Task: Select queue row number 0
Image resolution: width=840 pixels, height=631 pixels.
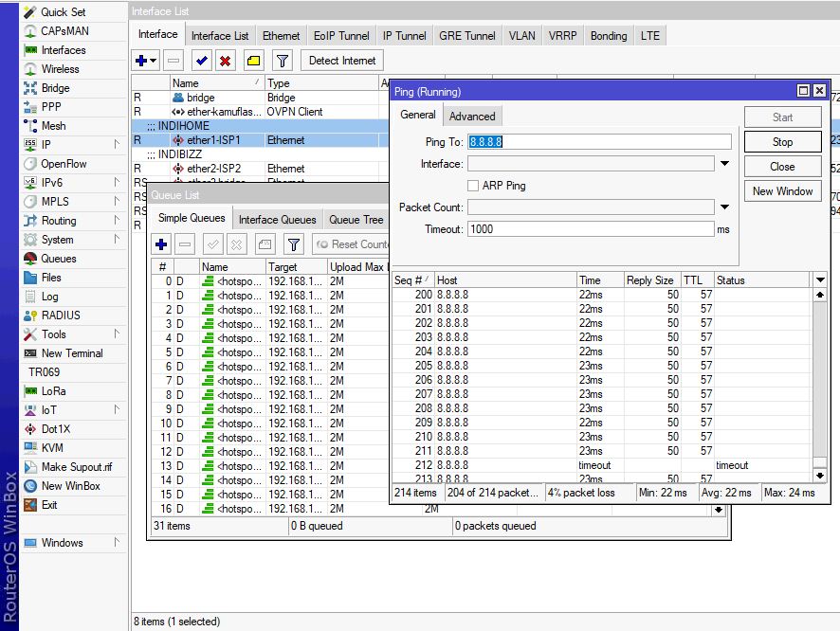Action: pyautogui.click(x=270, y=281)
